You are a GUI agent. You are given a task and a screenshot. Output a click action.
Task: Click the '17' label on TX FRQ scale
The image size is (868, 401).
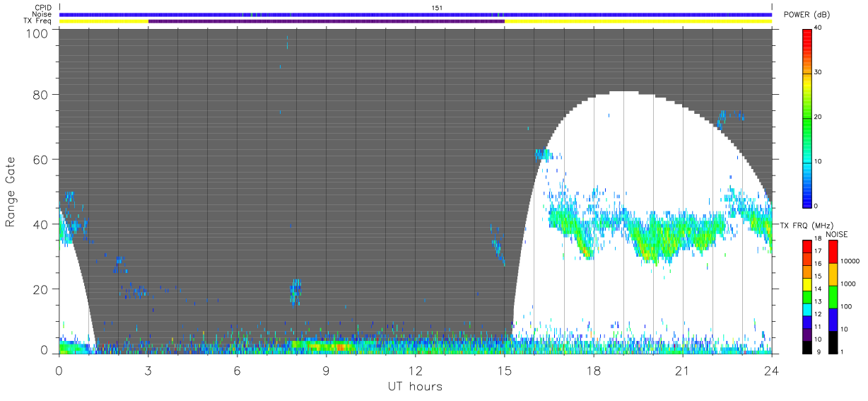coord(818,251)
